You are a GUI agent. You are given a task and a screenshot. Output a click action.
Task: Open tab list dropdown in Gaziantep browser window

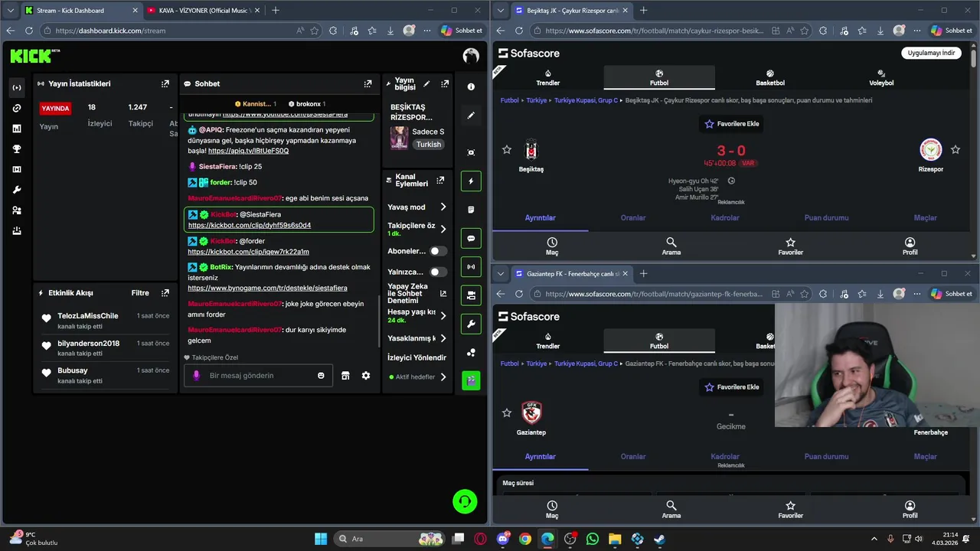[x=501, y=274]
